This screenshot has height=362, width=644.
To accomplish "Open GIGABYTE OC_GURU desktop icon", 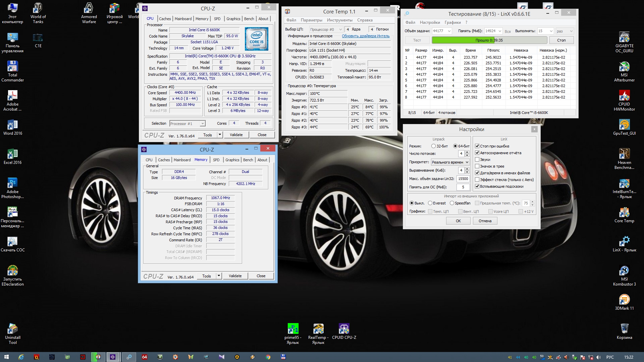I will click(624, 38).
